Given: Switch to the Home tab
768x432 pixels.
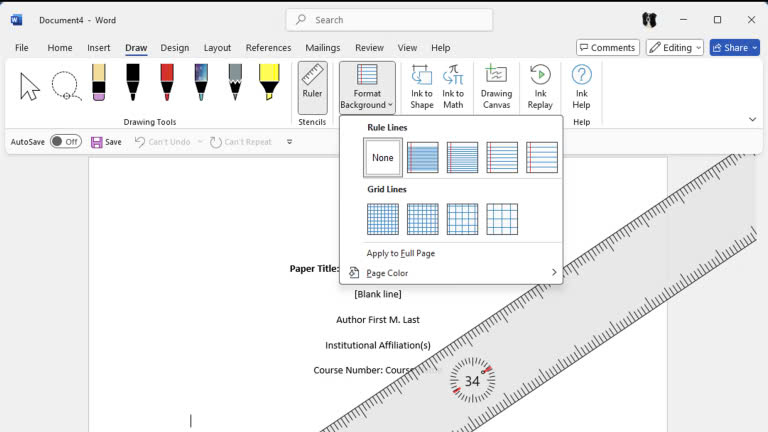Looking at the screenshot, I should tap(60, 48).
